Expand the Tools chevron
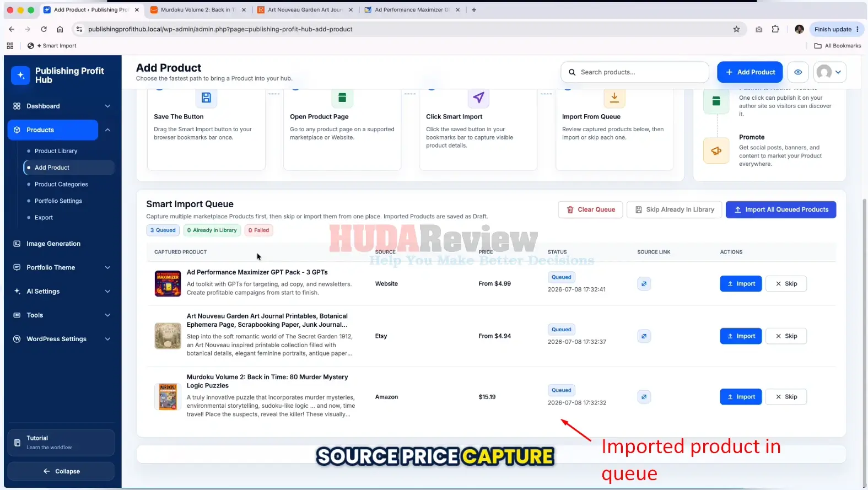Viewport: 868px width, 490px height. point(107,315)
